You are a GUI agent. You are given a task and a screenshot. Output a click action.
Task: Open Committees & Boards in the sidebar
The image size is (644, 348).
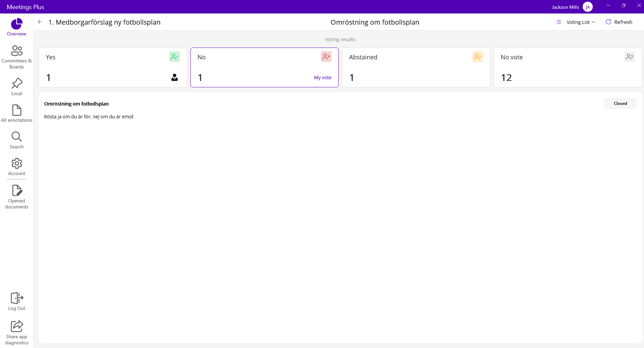pyautogui.click(x=17, y=57)
